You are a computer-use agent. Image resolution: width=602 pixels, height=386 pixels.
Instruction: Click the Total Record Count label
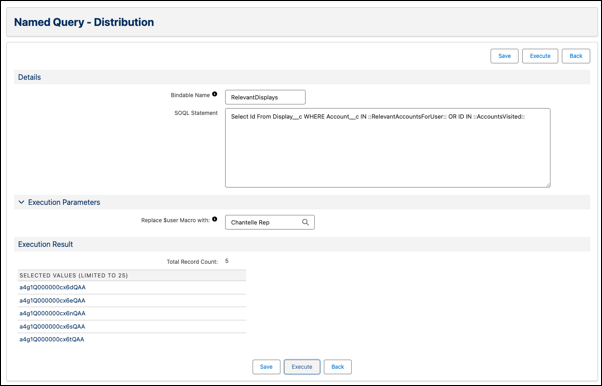pyautogui.click(x=192, y=262)
